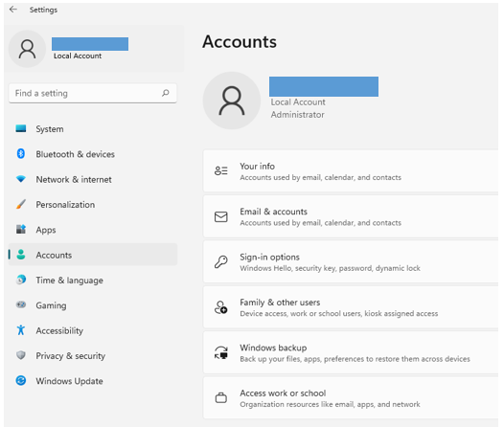This screenshot has width=504, height=427.
Task: Click the Accounts person icon in sidebar
Action: pyautogui.click(x=21, y=255)
